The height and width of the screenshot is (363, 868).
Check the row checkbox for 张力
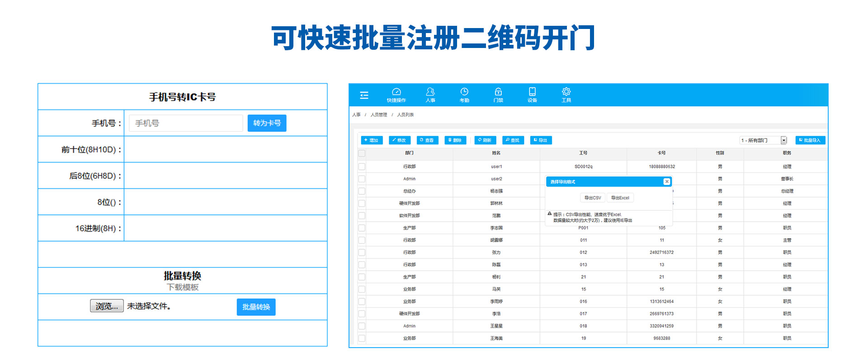[362, 252]
